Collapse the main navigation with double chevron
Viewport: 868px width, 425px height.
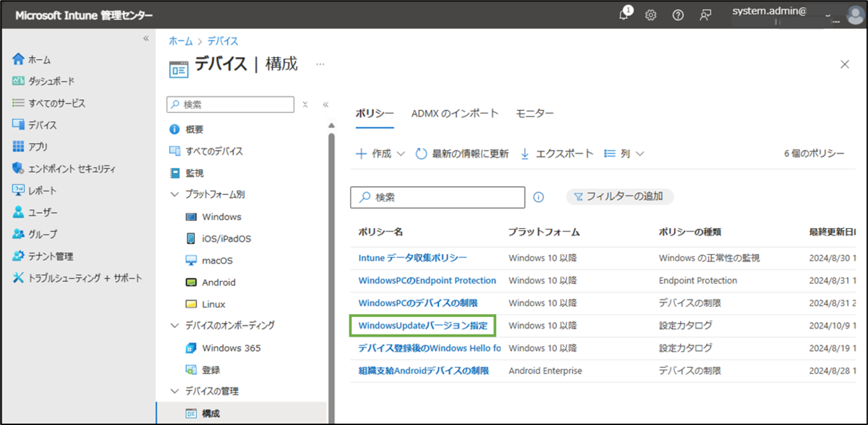pyautogui.click(x=145, y=38)
